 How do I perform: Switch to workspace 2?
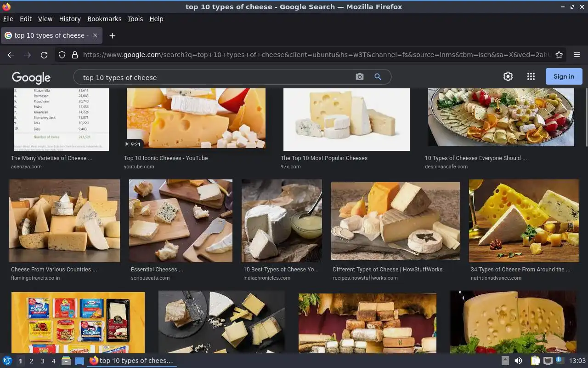31,361
